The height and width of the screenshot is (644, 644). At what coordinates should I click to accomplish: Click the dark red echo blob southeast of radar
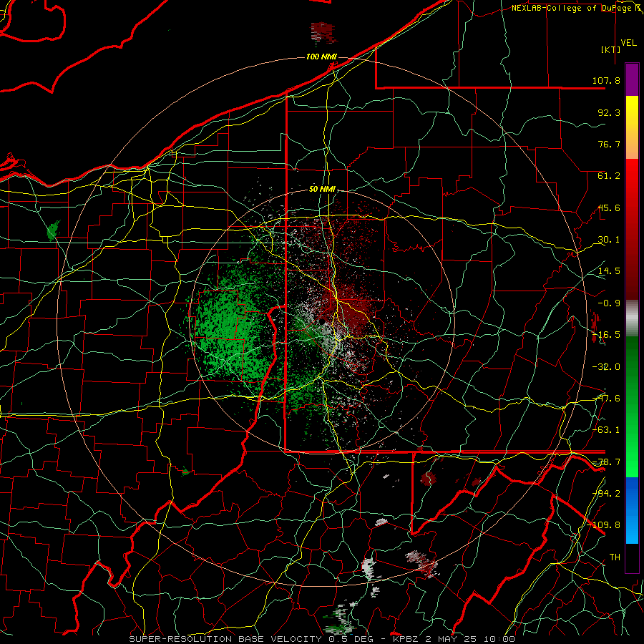pyautogui.click(x=429, y=479)
